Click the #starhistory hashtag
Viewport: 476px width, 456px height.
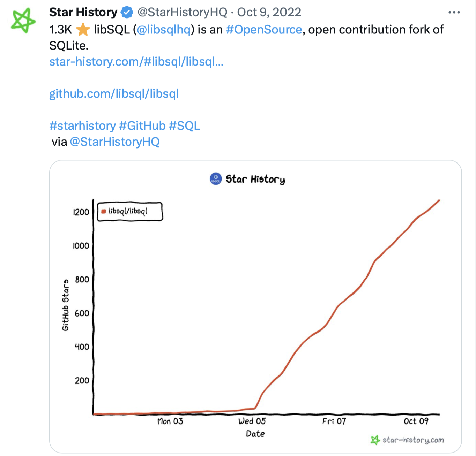point(82,126)
